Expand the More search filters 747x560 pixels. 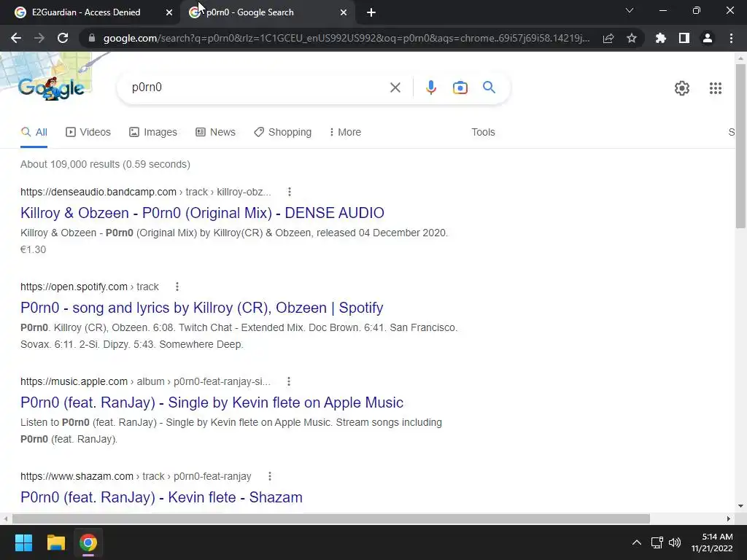coord(345,133)
